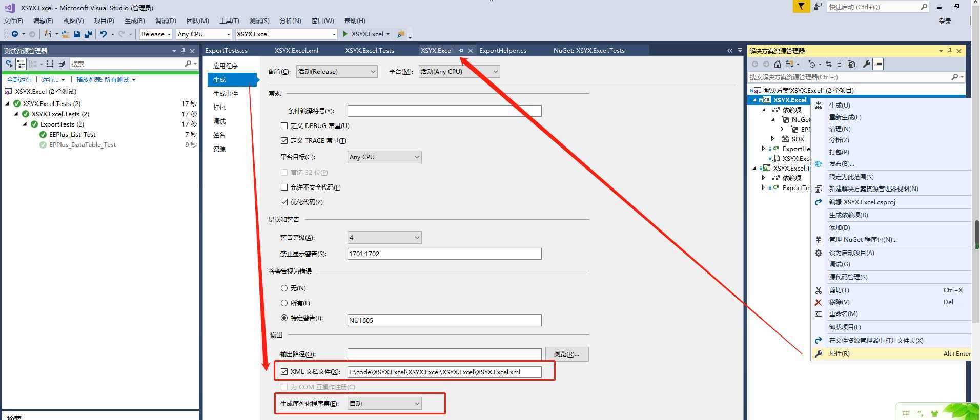Open the 警告等级 dropdown

tap(384, 237)
